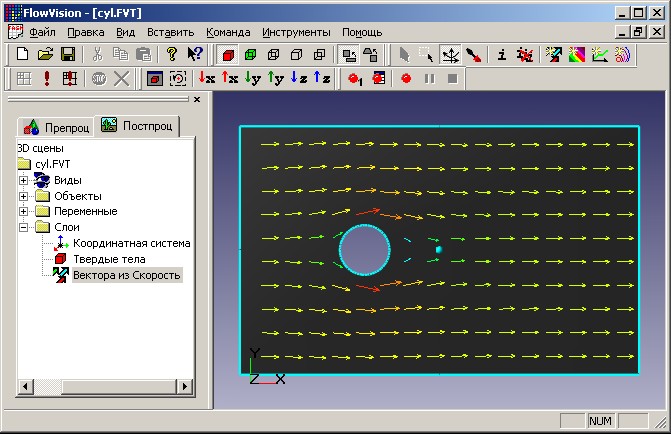Select the Твердые тела layer
Image resolution: width=671 pixels, height=434 pixels.
[x=109, y=259]
